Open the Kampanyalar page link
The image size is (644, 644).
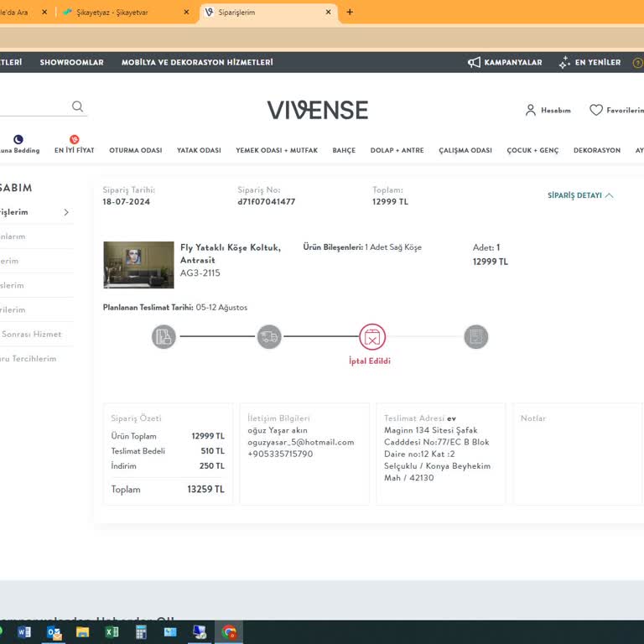point(513,62)
